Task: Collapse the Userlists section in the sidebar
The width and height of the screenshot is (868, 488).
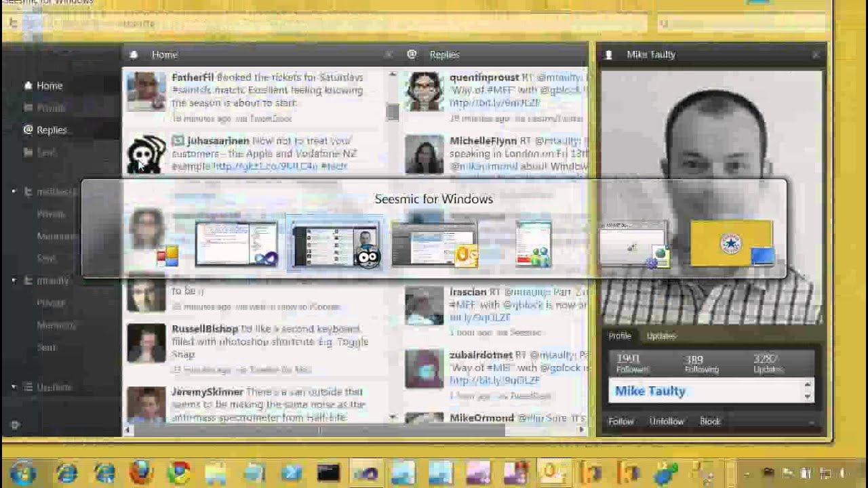Action: (x=14, y=387)
